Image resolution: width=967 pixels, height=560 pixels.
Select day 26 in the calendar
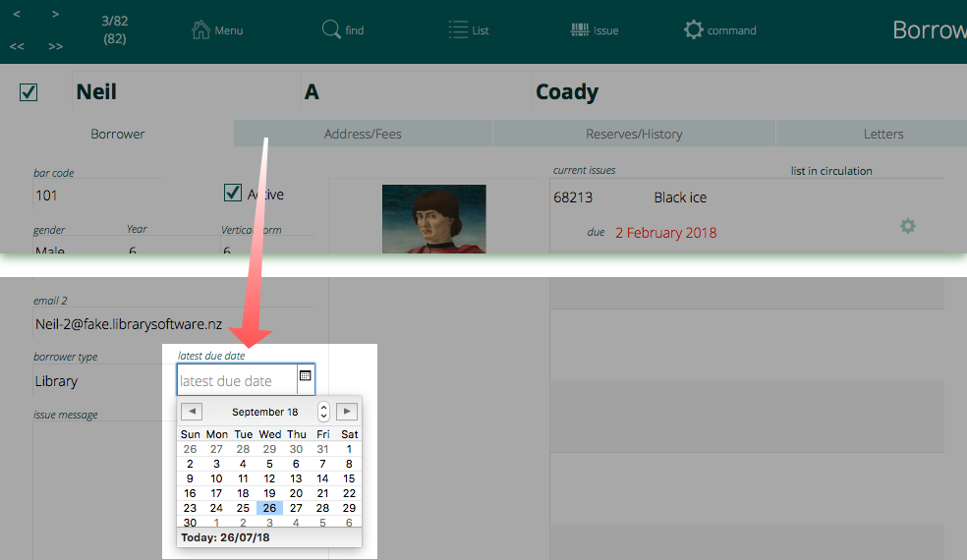[269, 508]
